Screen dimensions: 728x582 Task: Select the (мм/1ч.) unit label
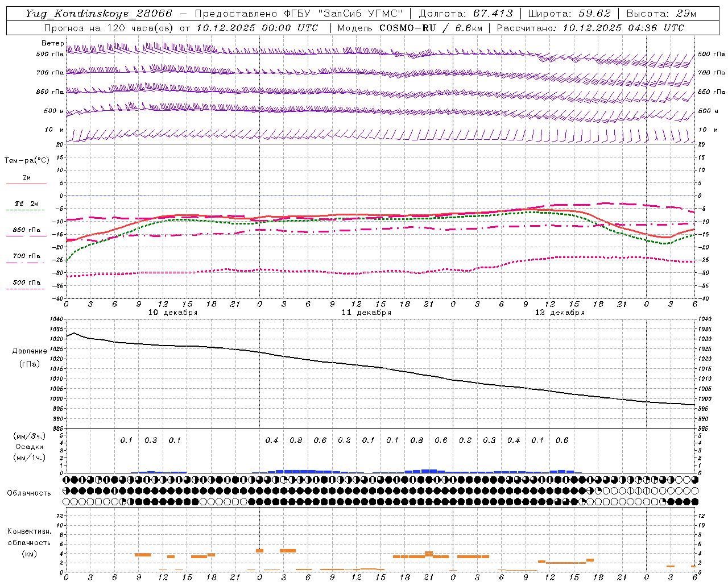point(30,458)
